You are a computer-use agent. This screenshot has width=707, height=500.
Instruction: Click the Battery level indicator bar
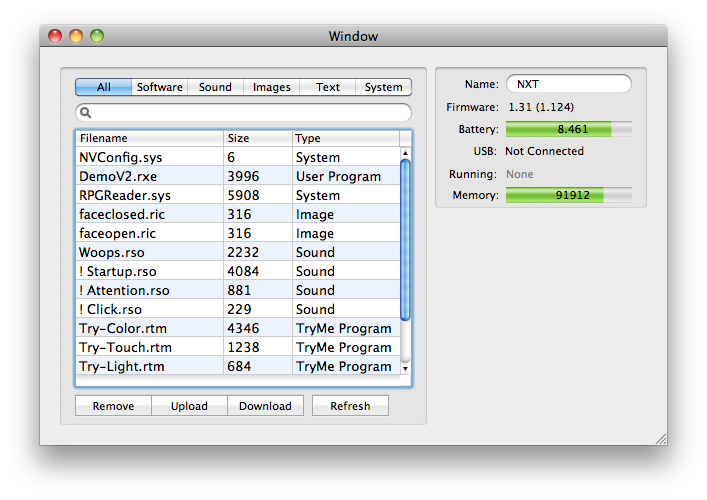tap(568, 129)
